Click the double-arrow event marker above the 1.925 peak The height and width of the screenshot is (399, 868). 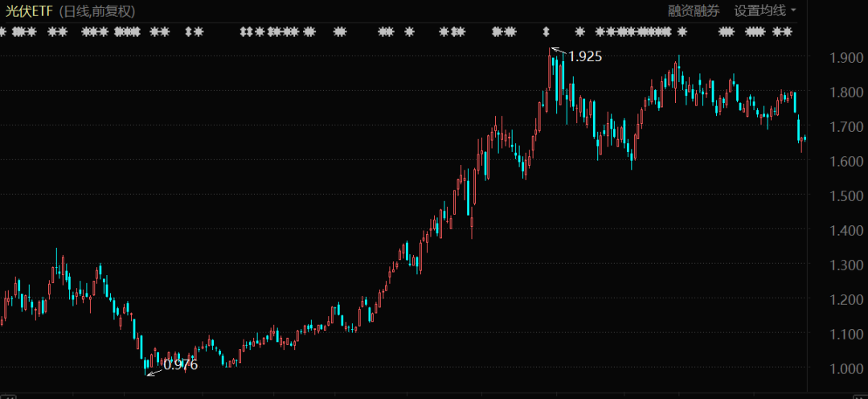tap(547, 31)
